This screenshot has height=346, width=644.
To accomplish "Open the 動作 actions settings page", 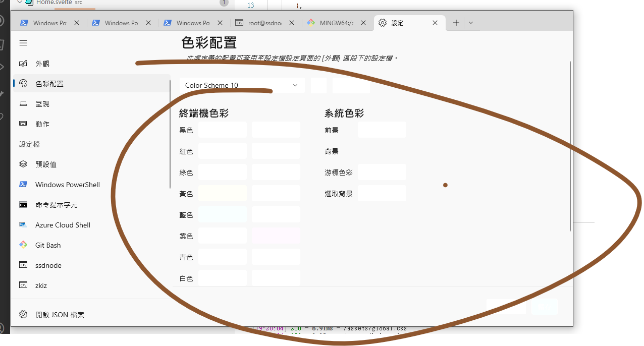I will pyautogui.click(x=92, y=124).
